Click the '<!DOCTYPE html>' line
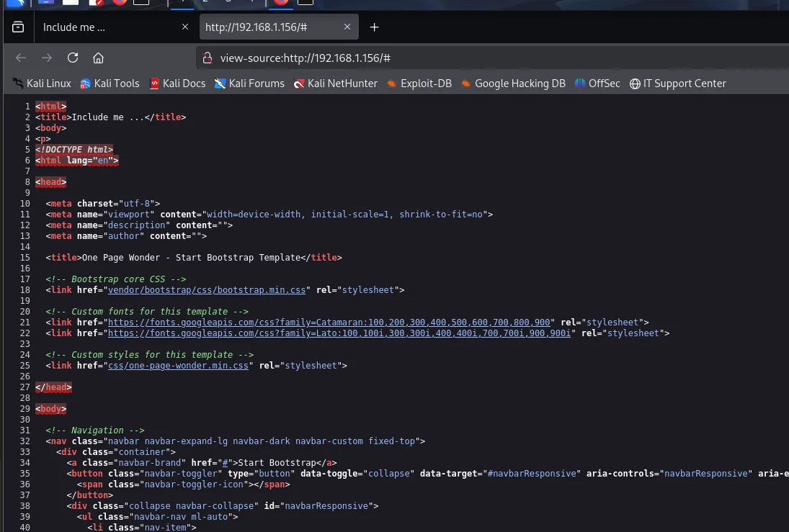 point(74,149)
